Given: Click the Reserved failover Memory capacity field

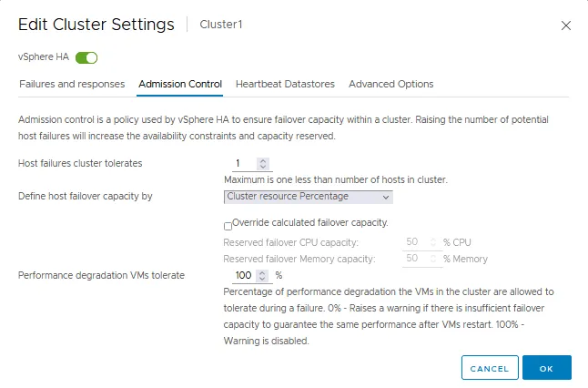Looking at the screenshot, I should point(414,259).
